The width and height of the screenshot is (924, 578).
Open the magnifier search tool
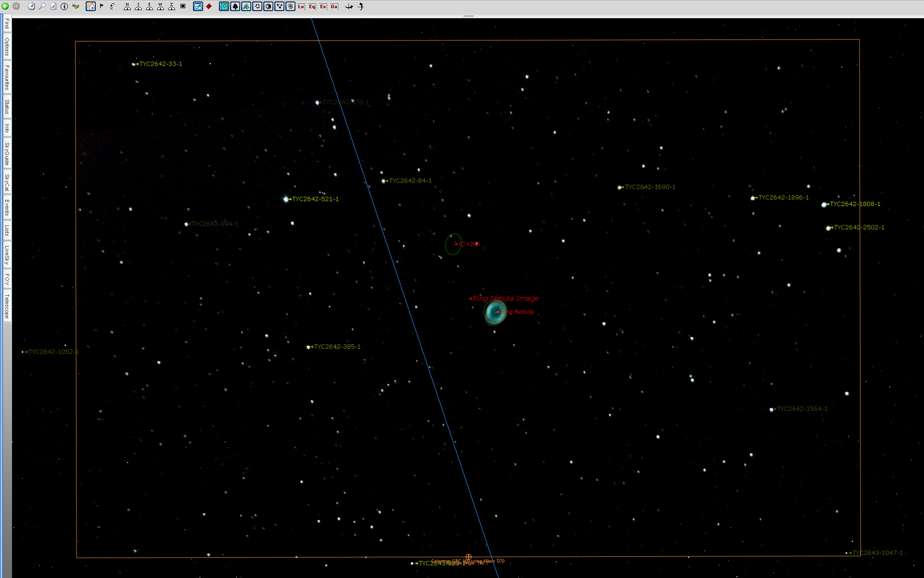tap(42, 6)
